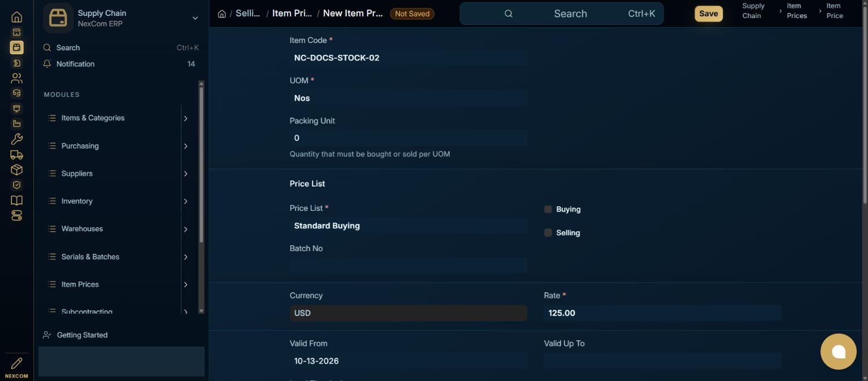Open the Supply Chain workspace switcher chevron
The image size is (868, 381).
point(195,18)
